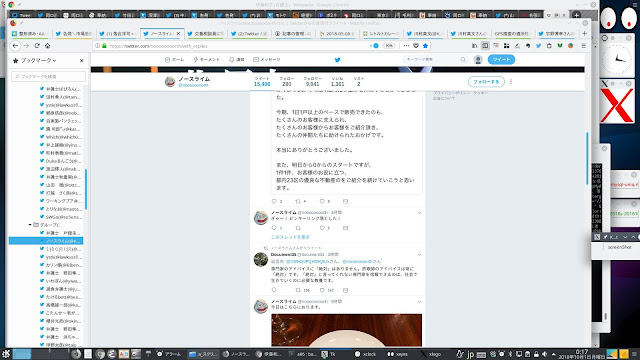Click the xeyes taskbar entry
Image resolution: width=640 pixels, height=360 pixels.
398,354
